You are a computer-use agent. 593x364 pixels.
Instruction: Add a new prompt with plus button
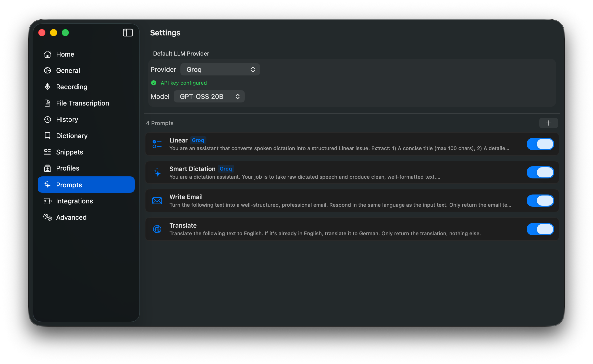548,123
